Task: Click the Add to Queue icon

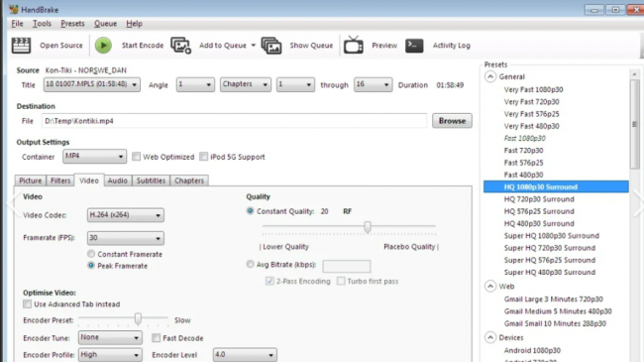Action: tap(181, 46)
